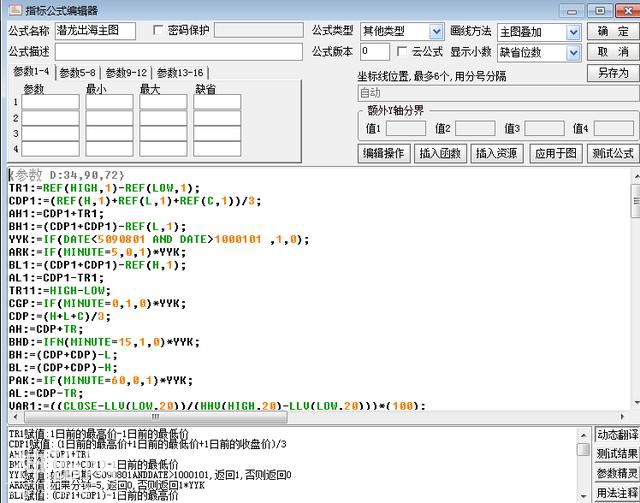The width and height of the screenshot is (640, 503).
Task: Click the line 'AL:=CDP-TR;'
Action: (x=46, y=394)
